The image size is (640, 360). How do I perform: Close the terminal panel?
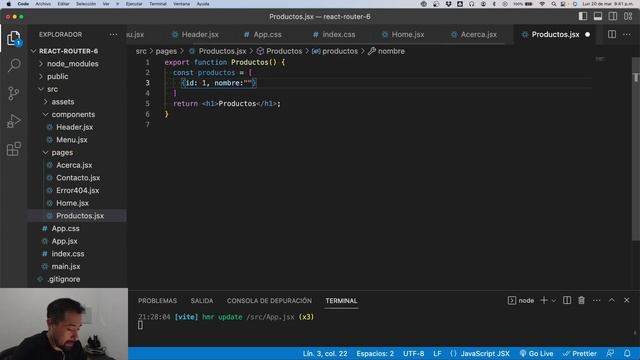pos(627,300)
